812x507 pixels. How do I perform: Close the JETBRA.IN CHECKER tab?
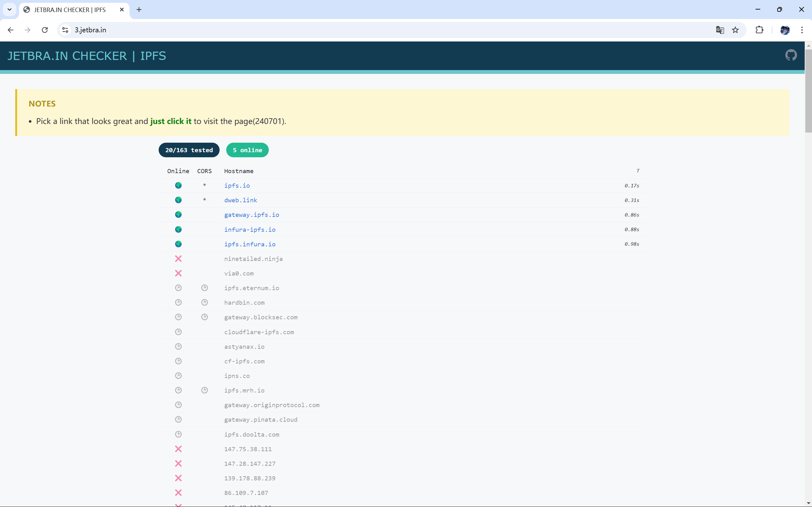[x=122, y=10]
